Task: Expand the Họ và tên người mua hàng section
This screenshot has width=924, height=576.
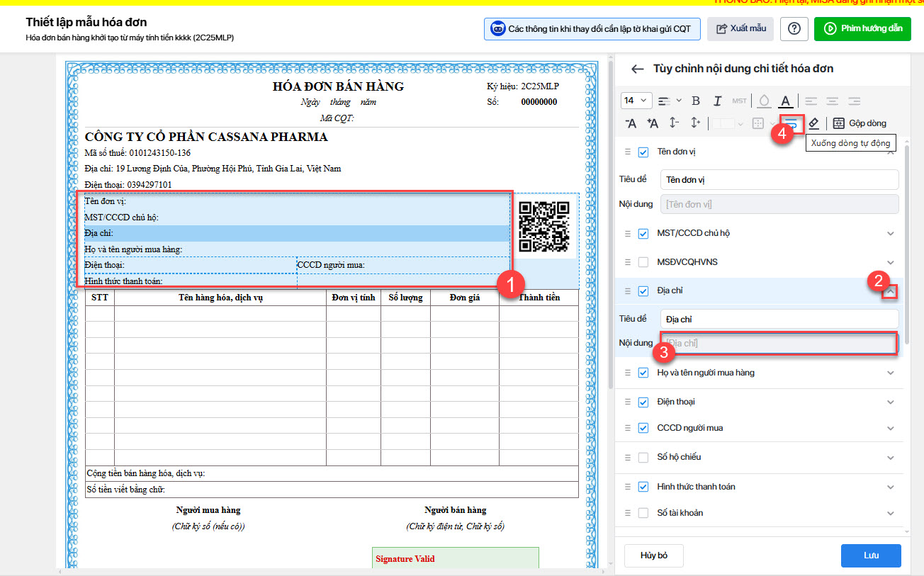Action: [891, 373]
